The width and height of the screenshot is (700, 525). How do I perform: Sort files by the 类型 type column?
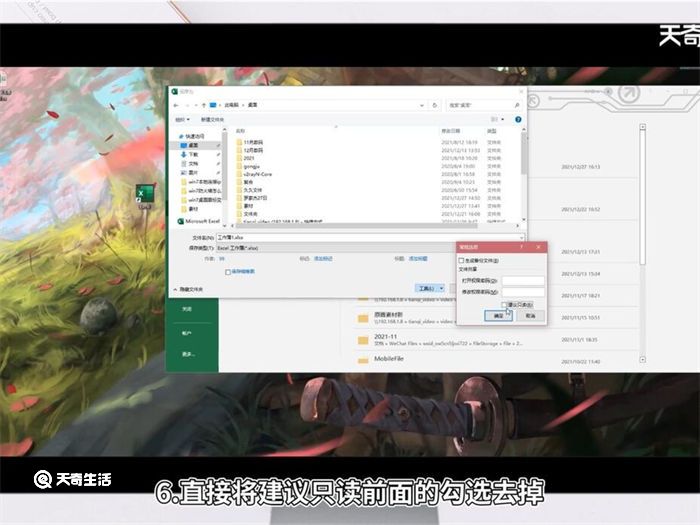[492, 131]
